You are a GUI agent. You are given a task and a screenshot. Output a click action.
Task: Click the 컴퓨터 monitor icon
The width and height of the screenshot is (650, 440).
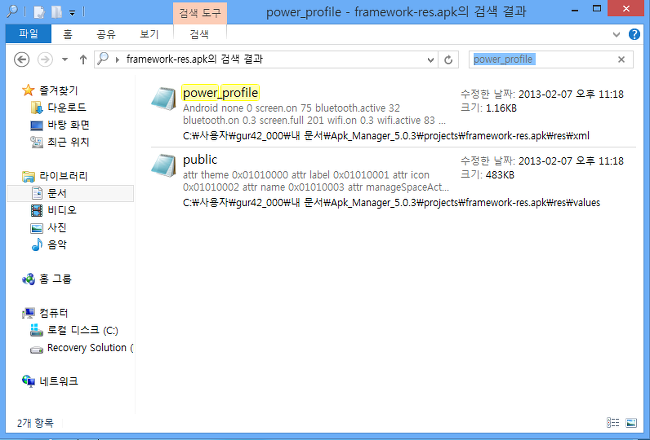28,313
